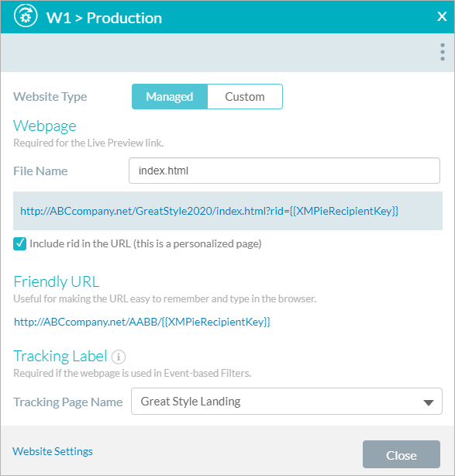Click the Friendly URL section heading
Viewport: 455px width, 476px height.
[x=57, y=281]
